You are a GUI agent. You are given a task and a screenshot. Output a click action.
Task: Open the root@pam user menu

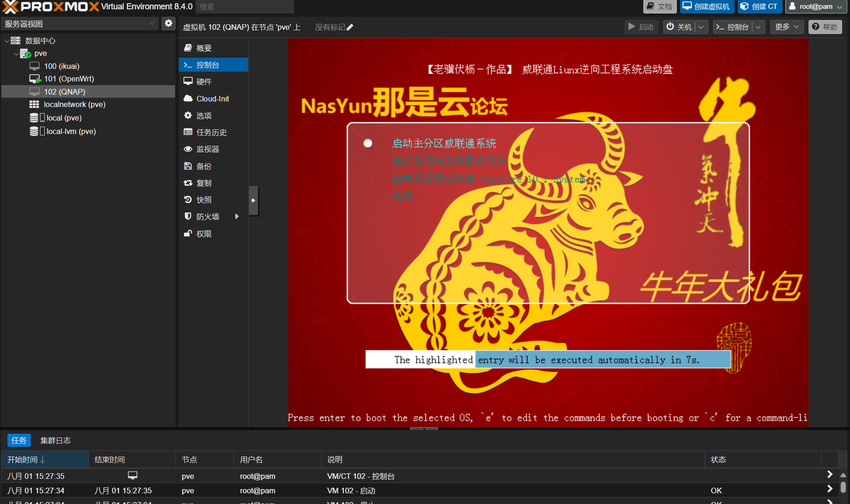816,7
